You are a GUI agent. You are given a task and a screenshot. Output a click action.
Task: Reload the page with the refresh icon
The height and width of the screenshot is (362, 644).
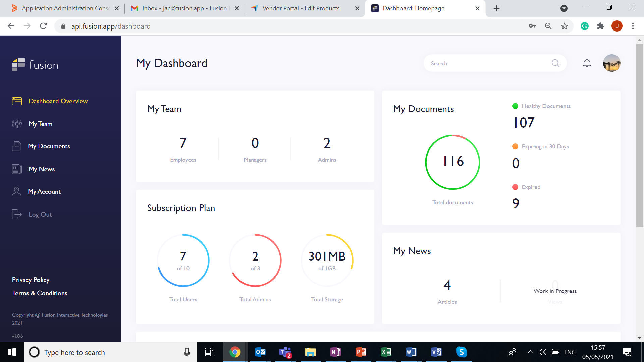point(43,26)
